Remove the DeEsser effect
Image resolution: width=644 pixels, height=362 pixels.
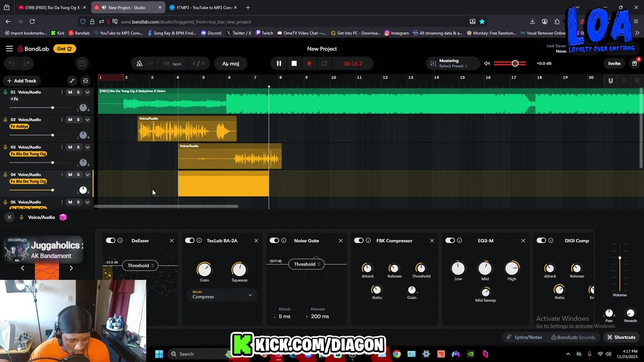[x=172, y=240]
